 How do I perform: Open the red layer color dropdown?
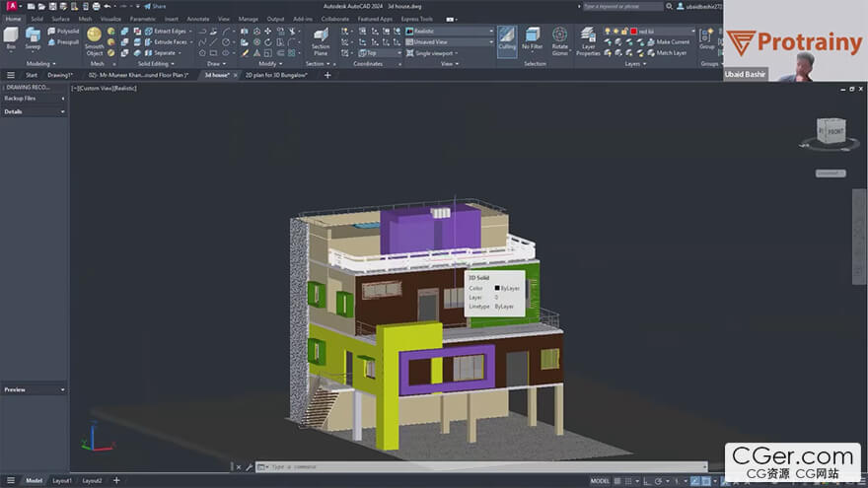point(661,32)
